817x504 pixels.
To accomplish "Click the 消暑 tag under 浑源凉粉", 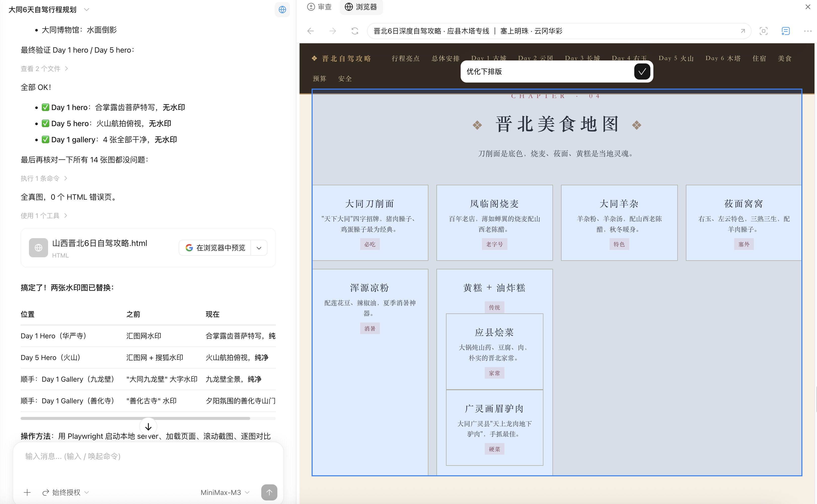I will 370,328.
